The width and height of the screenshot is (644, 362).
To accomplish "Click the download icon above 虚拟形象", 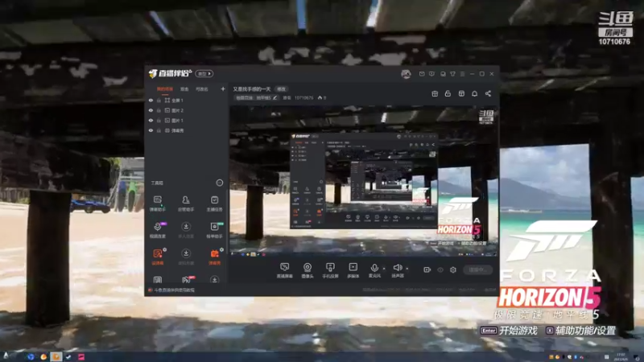I will tap(186, 253).
